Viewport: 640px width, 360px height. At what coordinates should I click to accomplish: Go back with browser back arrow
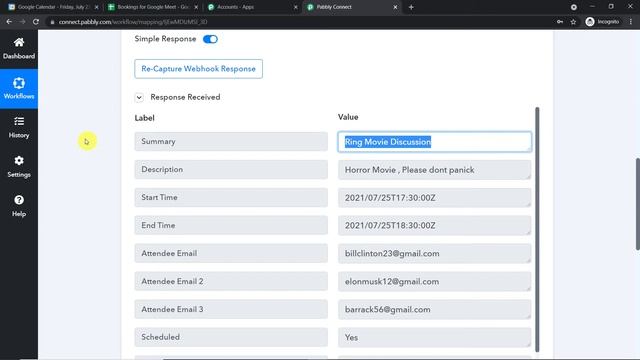click(x=9, y=22)
